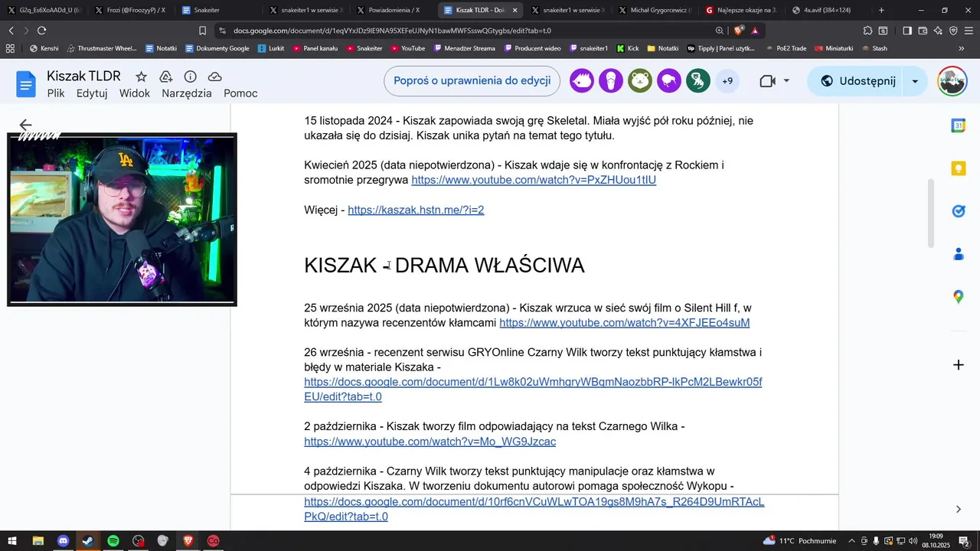The image size is (980, 551).
Task: Open the Brave Shields icon
Action: (x=739, y=31)
